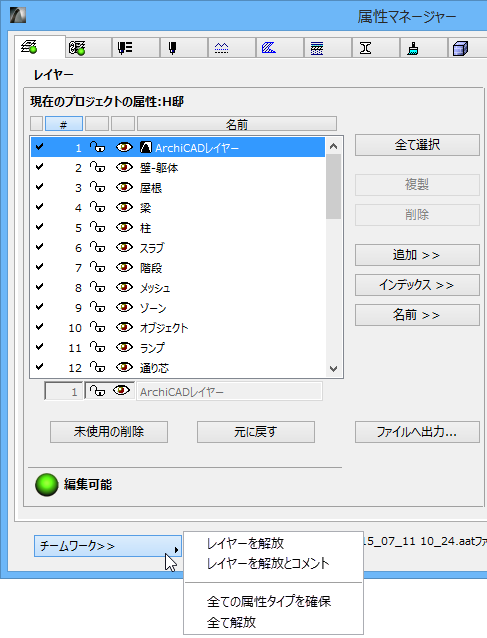Toggle lock icon for 梁 layer
Viewport: 487px width, 638px height.
click(97, 207)
